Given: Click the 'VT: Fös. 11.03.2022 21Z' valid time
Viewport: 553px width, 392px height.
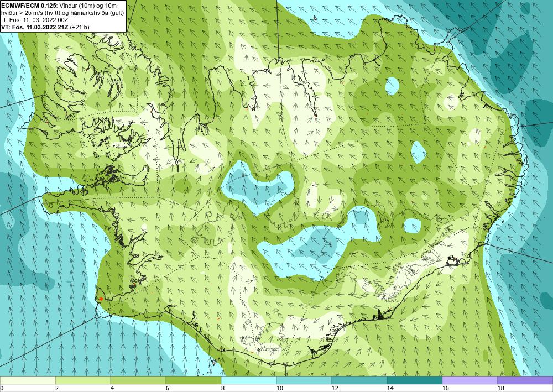Looking at the screenshot, I should 35,27.
